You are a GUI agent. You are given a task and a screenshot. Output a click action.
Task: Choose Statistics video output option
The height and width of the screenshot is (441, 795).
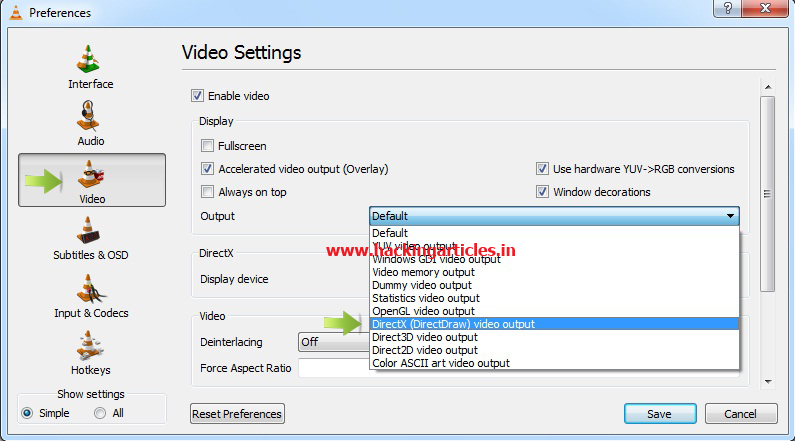[x=554, y=298]
